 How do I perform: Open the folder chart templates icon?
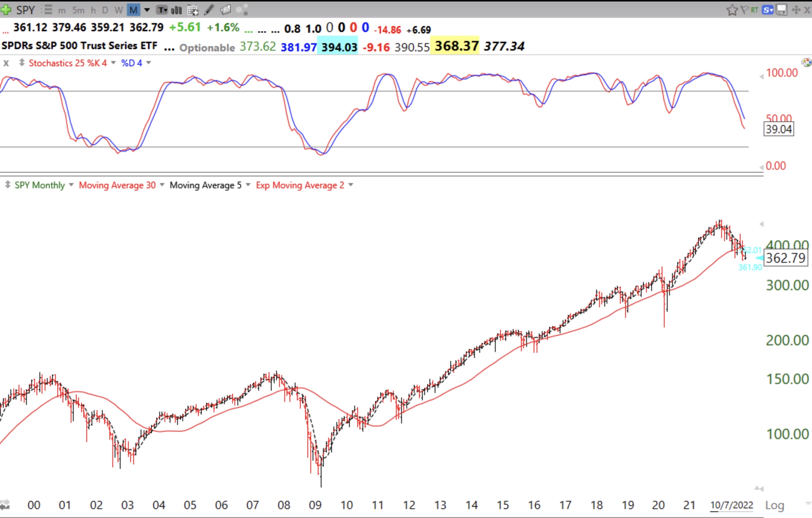click(x=226, y=10)
